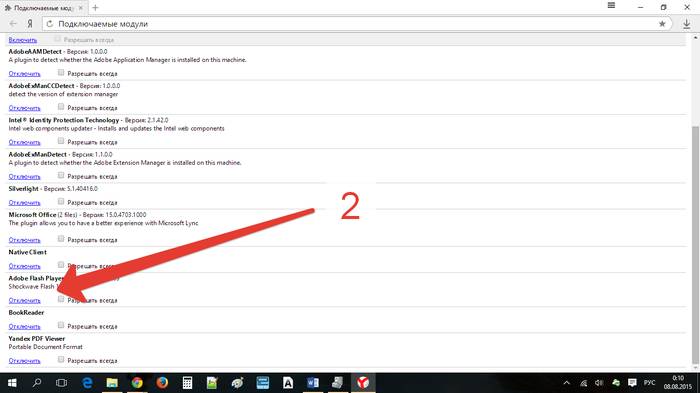The image size is (700, 393).
Task: Switch input language 'РУС' indicator
Action: pos(650,383)
